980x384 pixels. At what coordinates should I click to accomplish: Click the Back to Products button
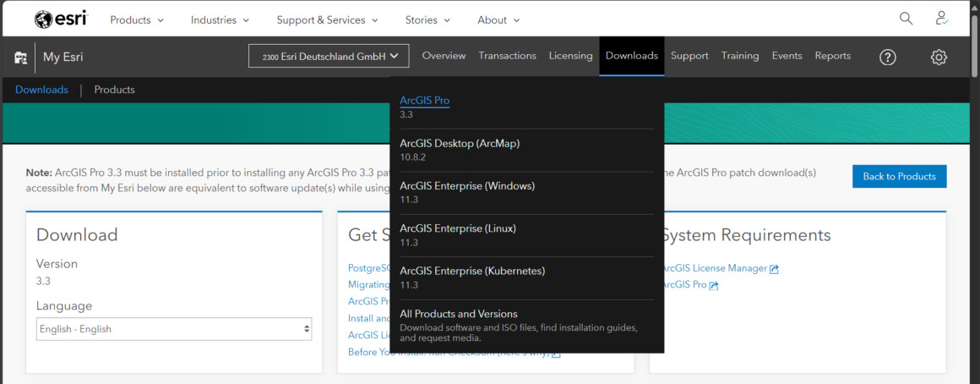[900, 177]
